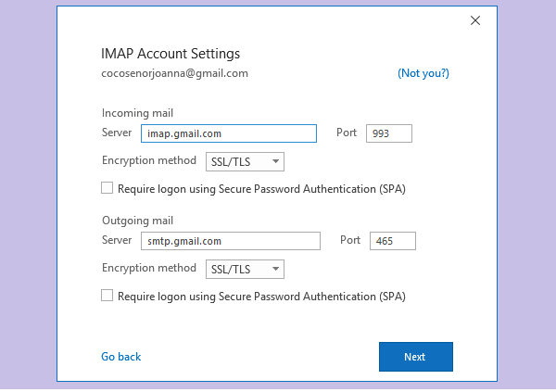556x392 pixels.
Task: Enable SPA checkbox under Outgoing mail
Action: click(107, 296)
